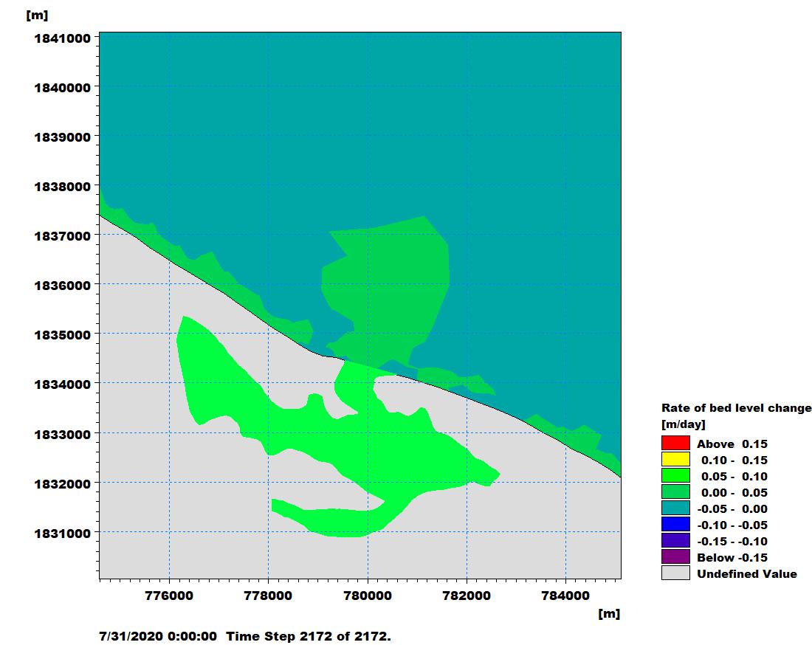Click the legend title Rate of bed level change
This screenshot has height=645, width=812.
point(737,408)
